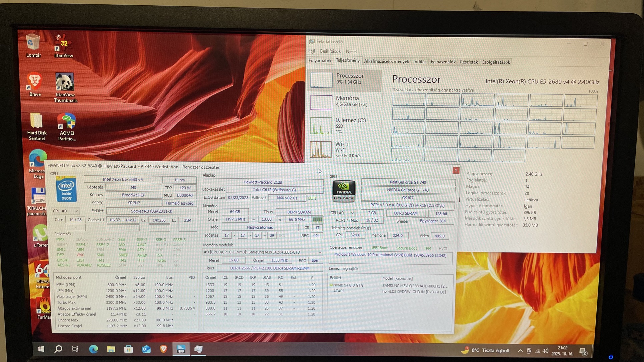This screenshot has height=362, width=644.
Task: Open Hard Disk Sentinel shortcut
Action: tap(36, 125)
